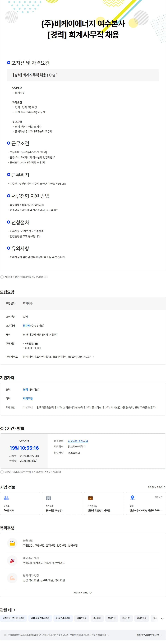
Task: Select 건설 직무채용관 tag
Action: [x=63, y=618]
